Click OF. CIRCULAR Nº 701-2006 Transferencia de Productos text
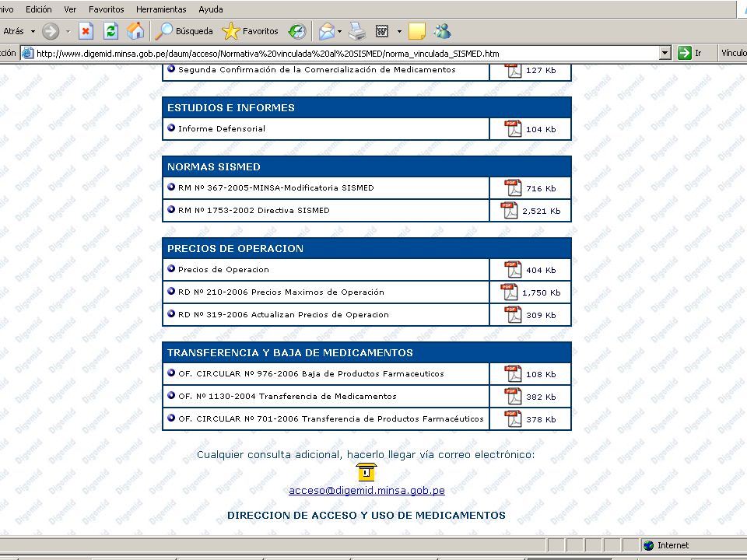The image size is (747, 560). coord(331,419)
